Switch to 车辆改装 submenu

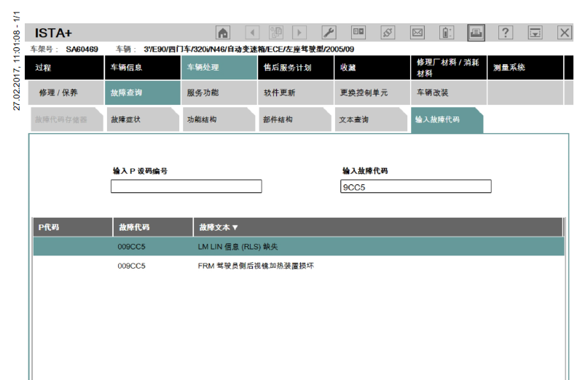[449, 92]
